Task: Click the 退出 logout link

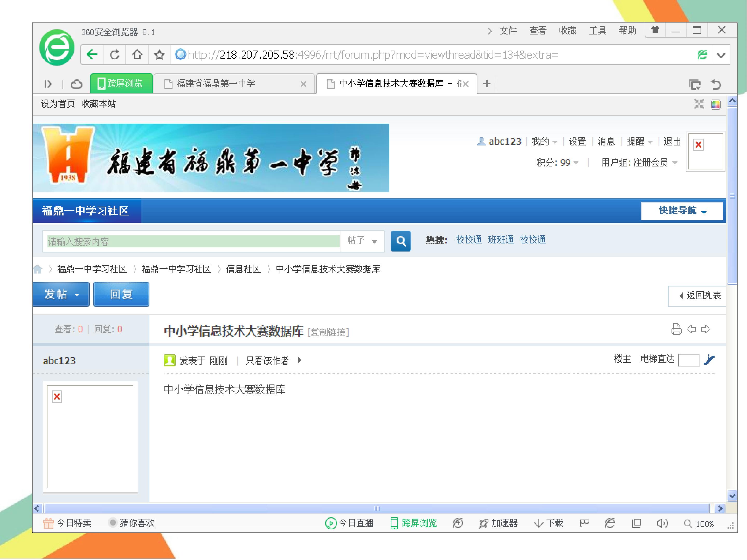Action: (x=672, y=142)
